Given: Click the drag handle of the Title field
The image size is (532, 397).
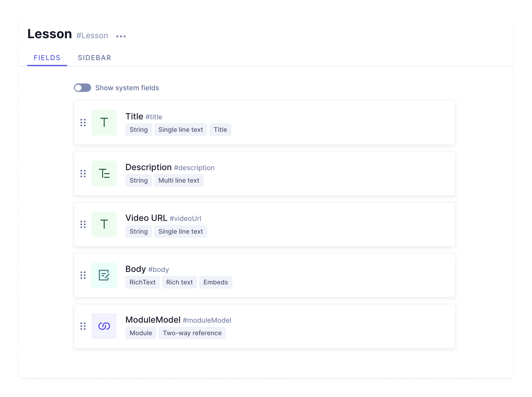Looking at the screenshot, I should [83, 122].
